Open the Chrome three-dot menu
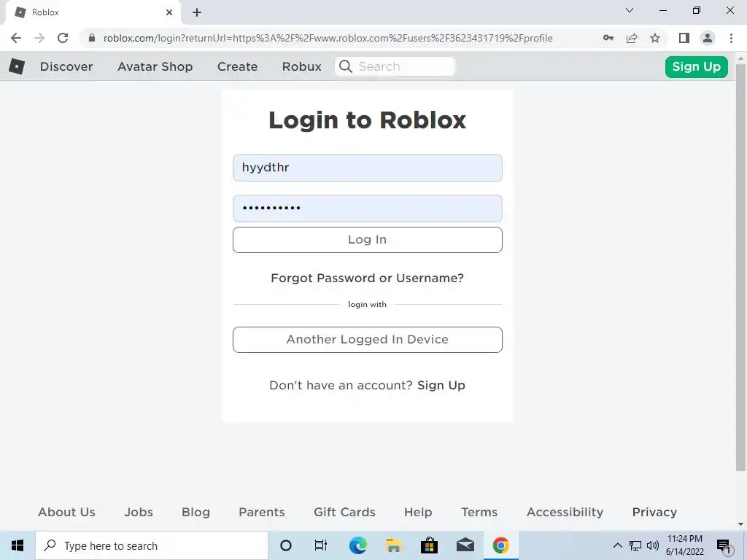The width and height of the screenshot is (747, 560). (731, 38)
